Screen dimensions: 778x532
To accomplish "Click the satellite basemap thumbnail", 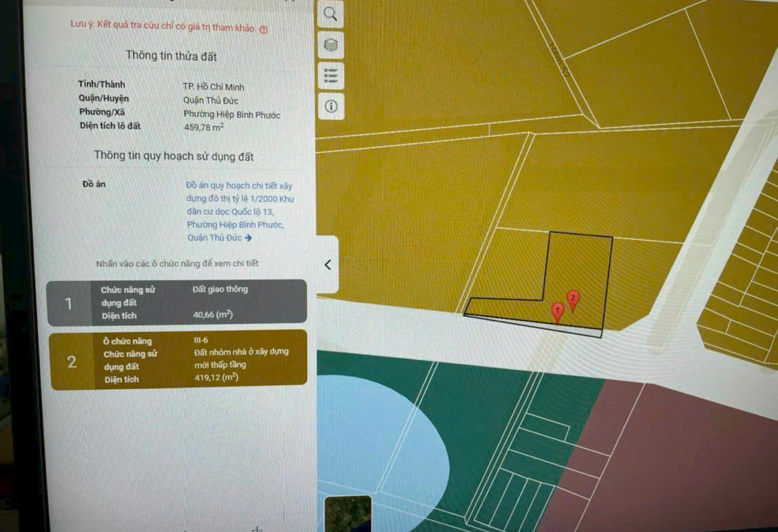I will coord(348,514).
